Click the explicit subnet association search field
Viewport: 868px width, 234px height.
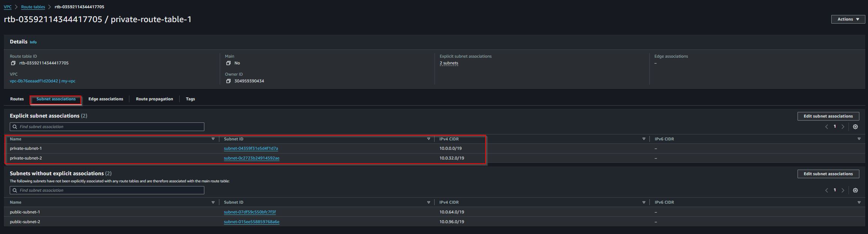(107, 127)
